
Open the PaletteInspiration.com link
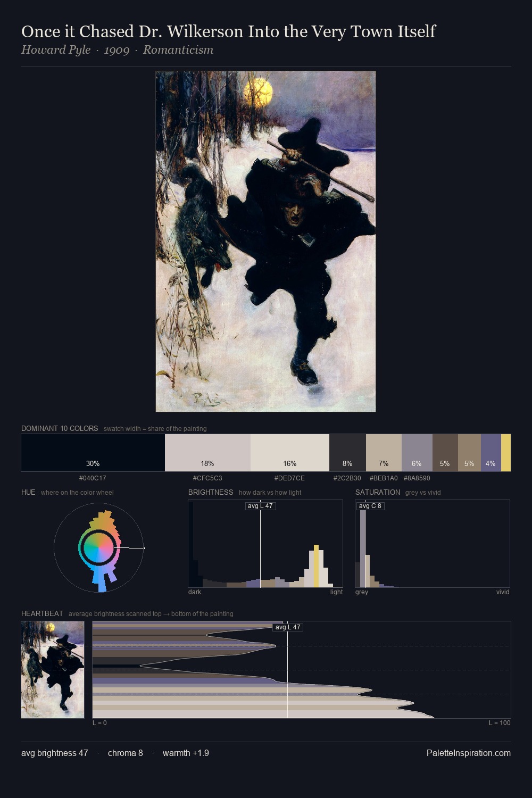point(469,753)
